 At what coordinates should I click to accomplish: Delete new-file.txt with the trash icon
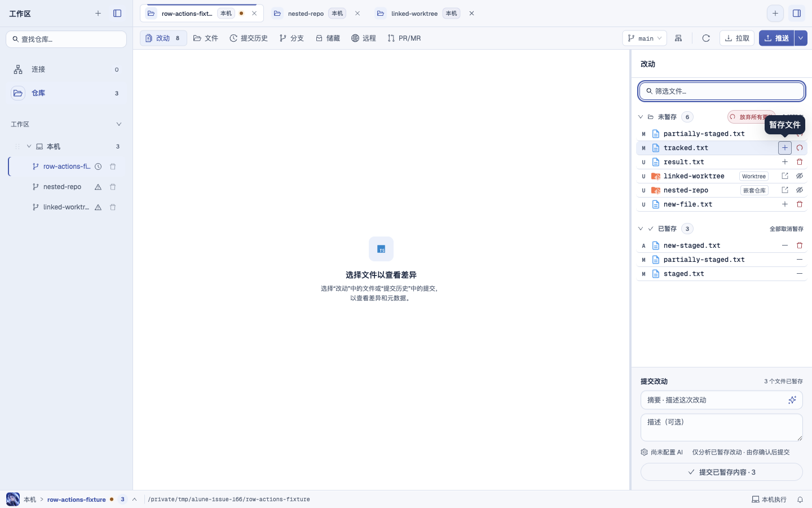(800, 204)
